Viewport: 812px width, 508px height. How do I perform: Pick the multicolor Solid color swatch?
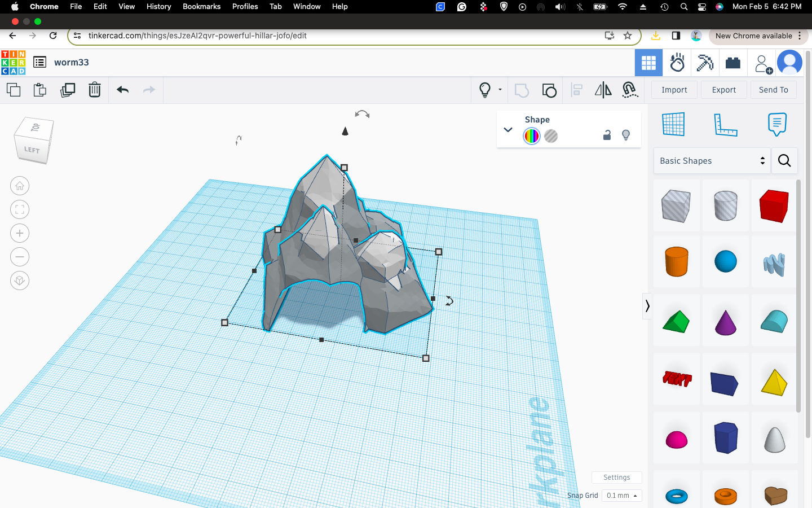tap(532, 136)
